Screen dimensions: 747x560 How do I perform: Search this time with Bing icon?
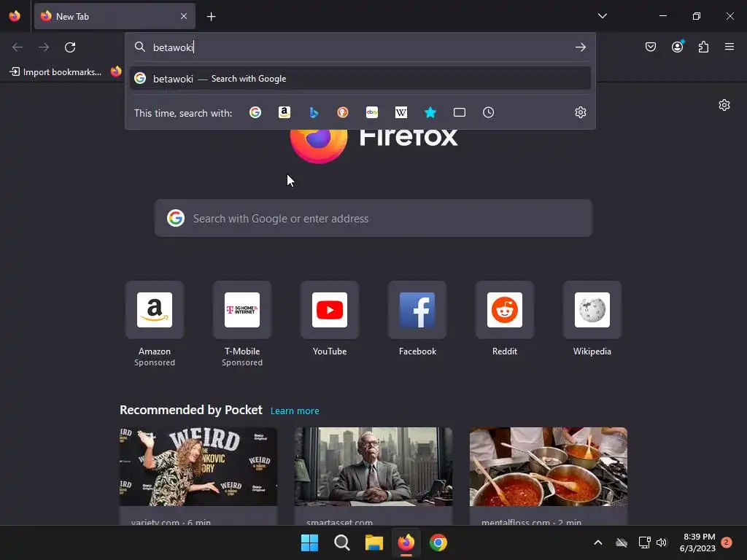pos(314,112)
